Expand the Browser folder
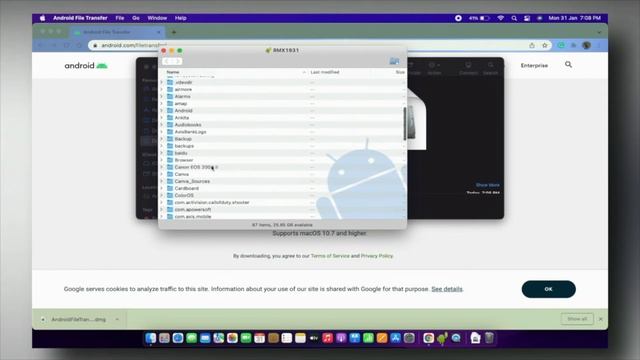Image resolution: width=640 pixels, height=360 pixels. pos(162,160)
